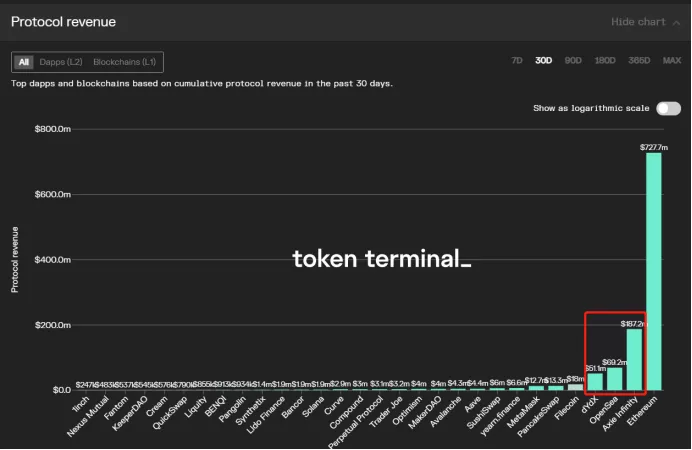
Task: Click the Ethereum axis label
Action: 642,411
